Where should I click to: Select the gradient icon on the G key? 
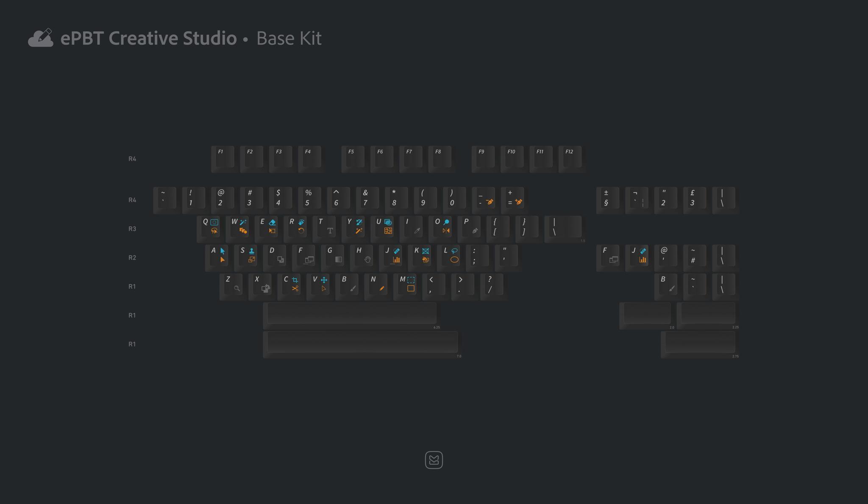point(338,260)
